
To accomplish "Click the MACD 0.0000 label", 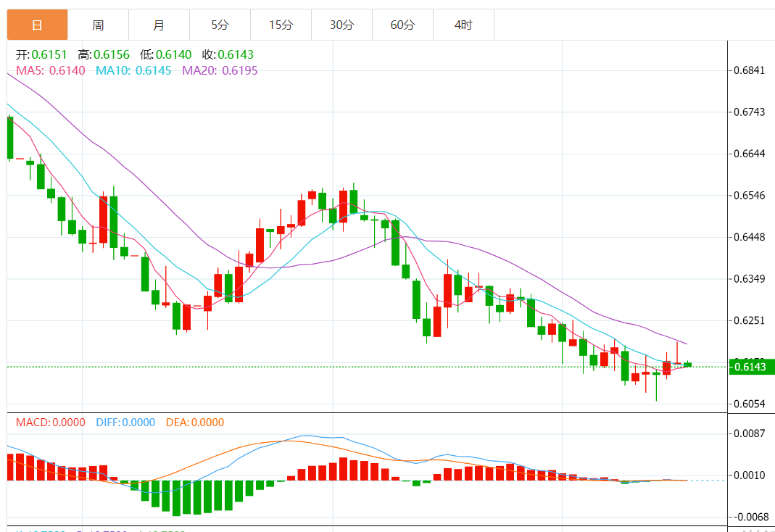I will pyautogui.click(x=51, y=423).
